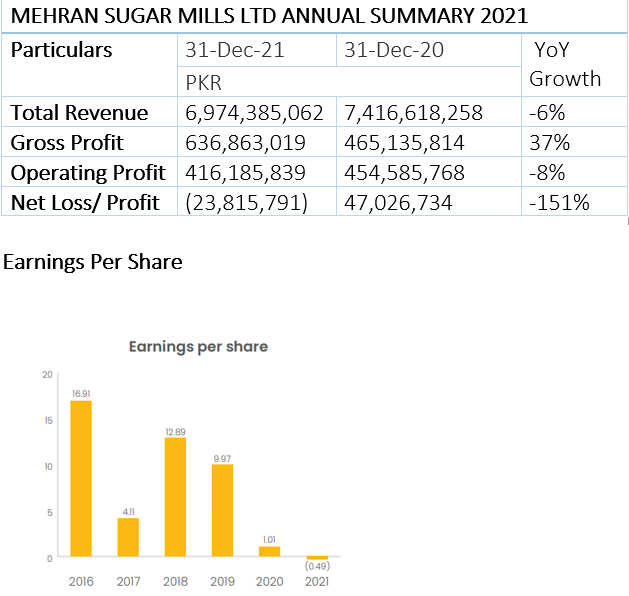Select the value (23,815,791)

tap(246, 203)
